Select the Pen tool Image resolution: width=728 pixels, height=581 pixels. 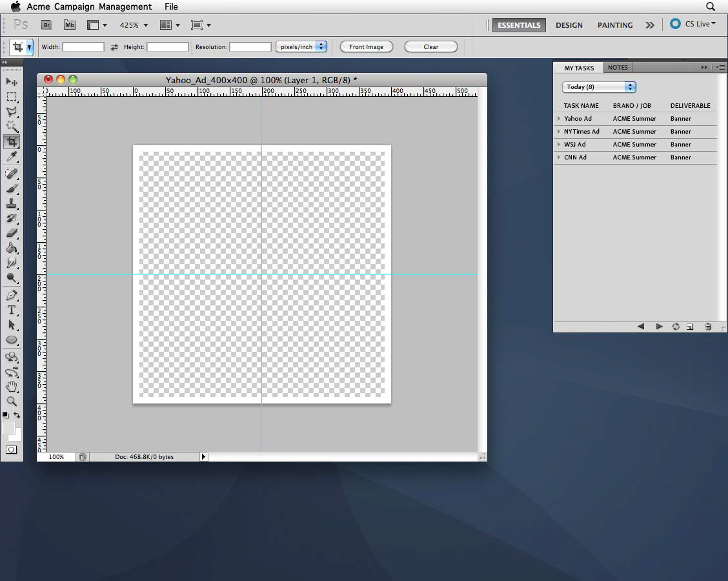pyautogui.click(x=12, y=295)
